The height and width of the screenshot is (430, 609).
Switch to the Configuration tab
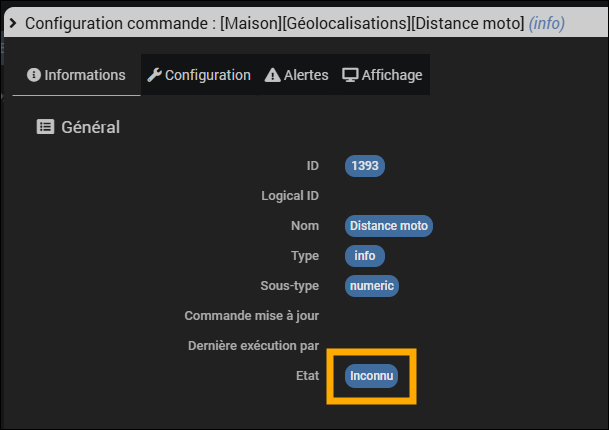click(x=199, y=75)
